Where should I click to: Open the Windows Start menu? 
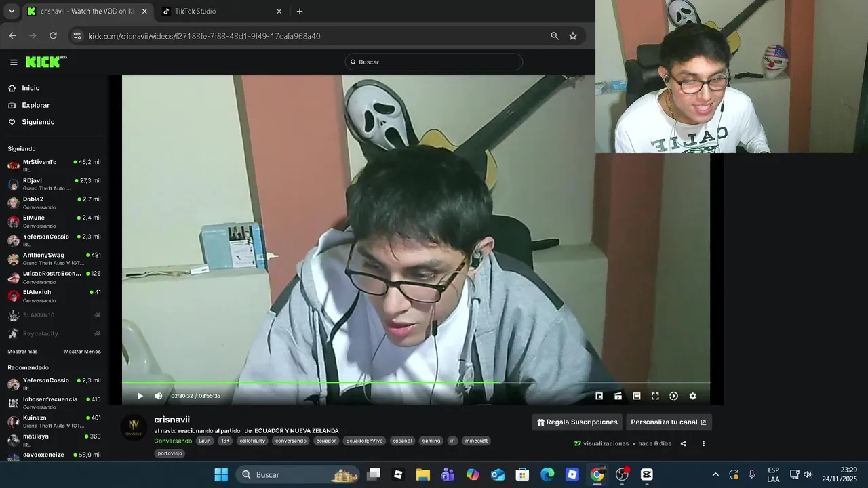(221, 474)
